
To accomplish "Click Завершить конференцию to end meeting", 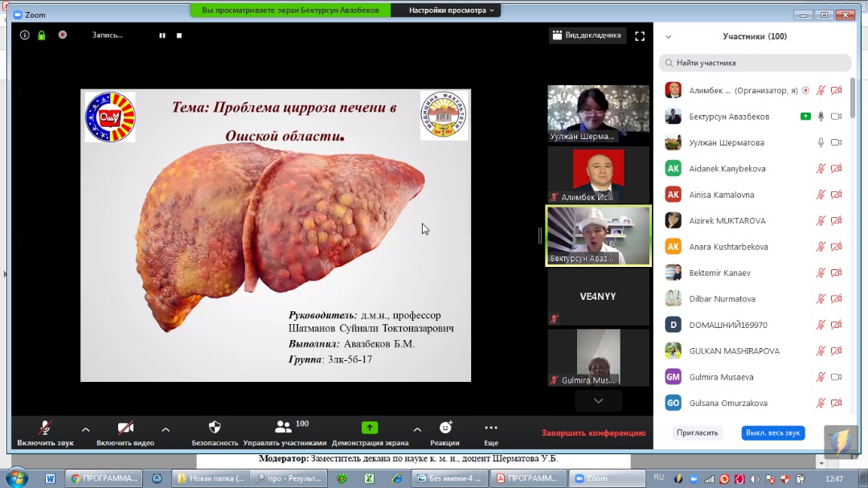I will pos(593,433).
